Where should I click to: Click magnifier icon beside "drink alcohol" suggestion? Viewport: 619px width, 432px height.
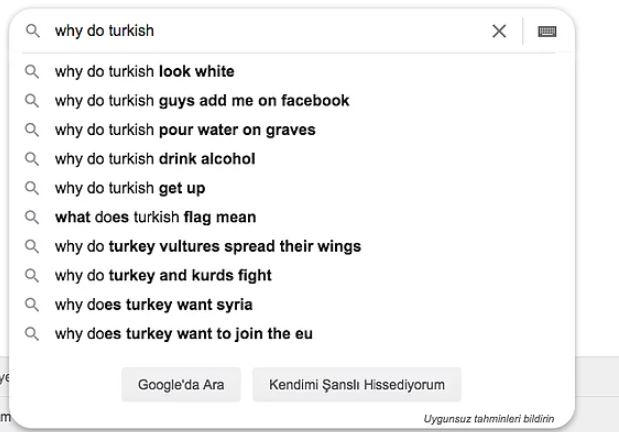pyautogui.click(x=33, y=159)
